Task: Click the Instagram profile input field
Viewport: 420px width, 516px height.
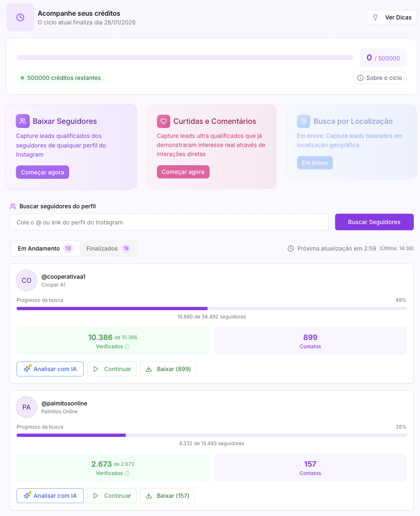Action: click(169, 222)
